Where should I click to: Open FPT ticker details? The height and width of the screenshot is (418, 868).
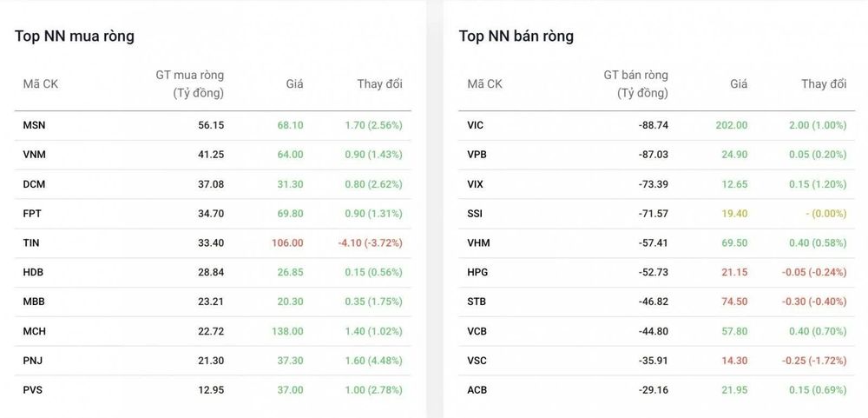[x=32, y=214]
